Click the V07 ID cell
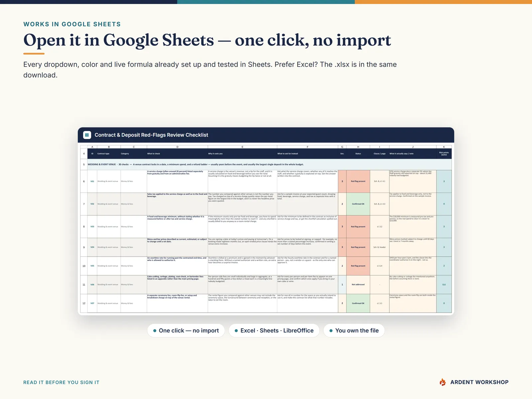 (x=92, y=303)
